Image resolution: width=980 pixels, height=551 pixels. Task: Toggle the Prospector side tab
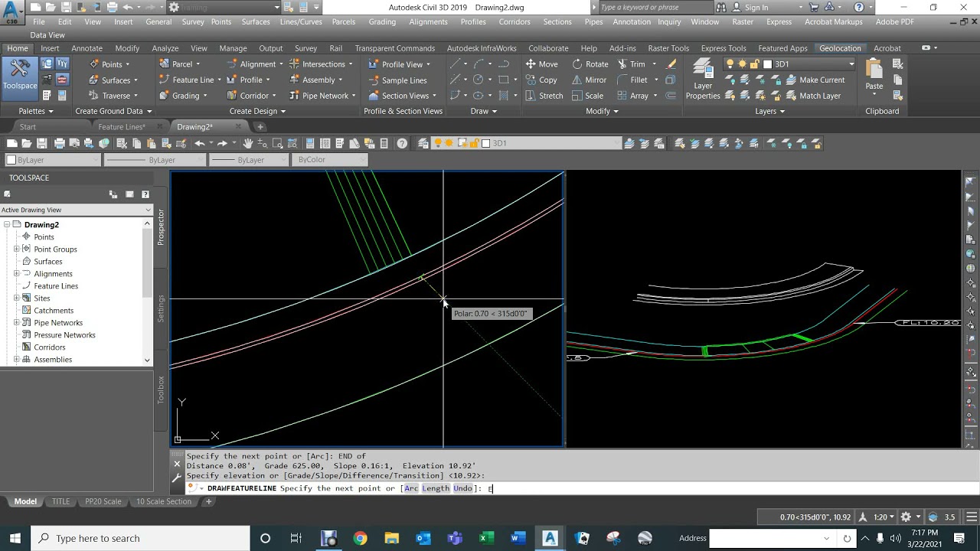[x=161, y=227]
